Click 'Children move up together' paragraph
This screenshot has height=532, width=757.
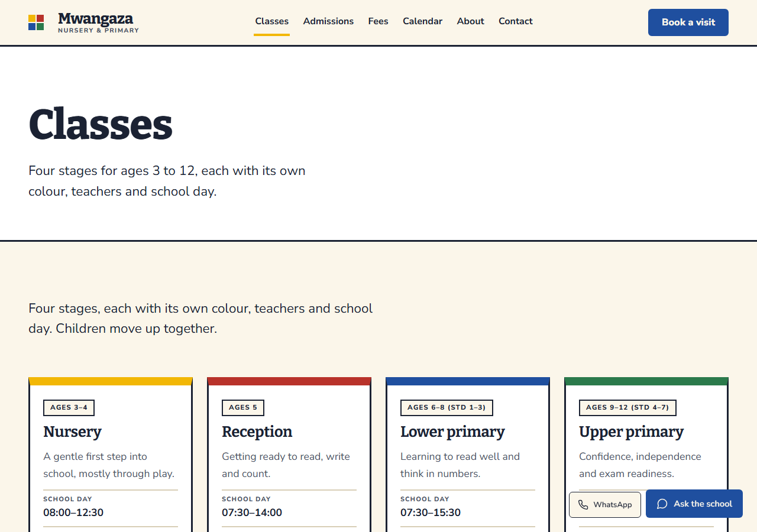(x=200, y=319)
